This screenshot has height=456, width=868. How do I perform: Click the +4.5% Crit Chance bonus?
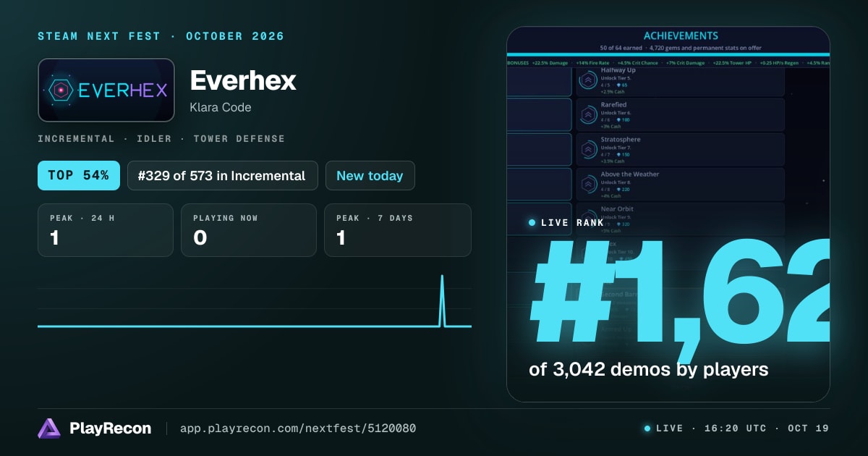[638, 63]
